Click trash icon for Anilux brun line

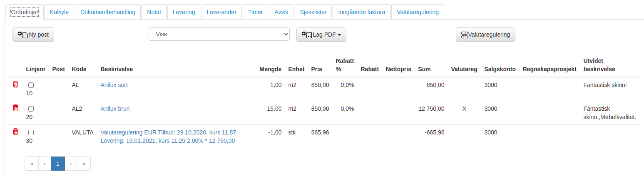tap(16, 108)
